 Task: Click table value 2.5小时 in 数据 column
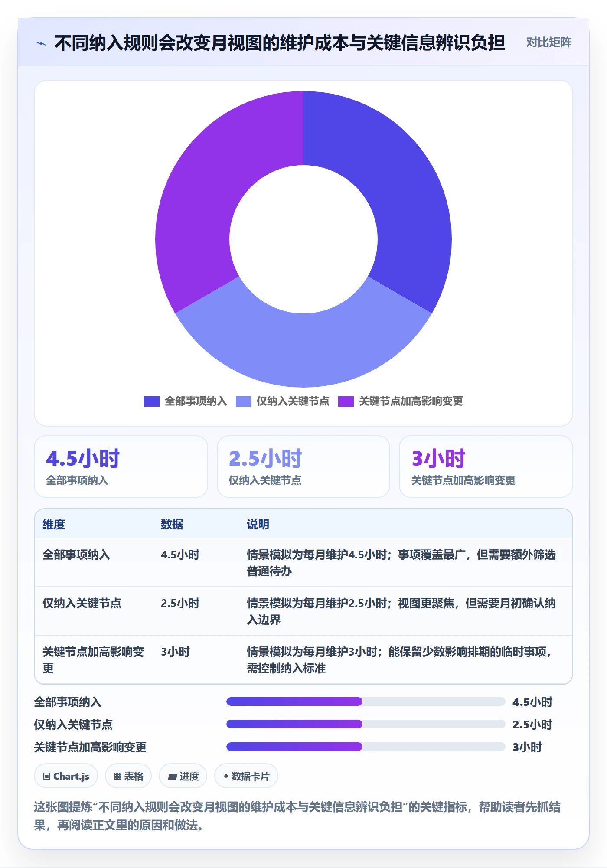pyautogui.click(x=180, y=603)
